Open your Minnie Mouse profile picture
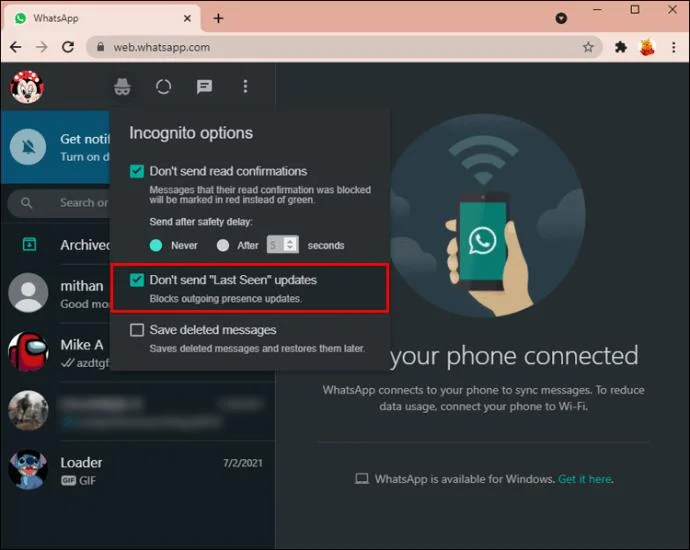690x550 pixels. click(x=27, y=86)
